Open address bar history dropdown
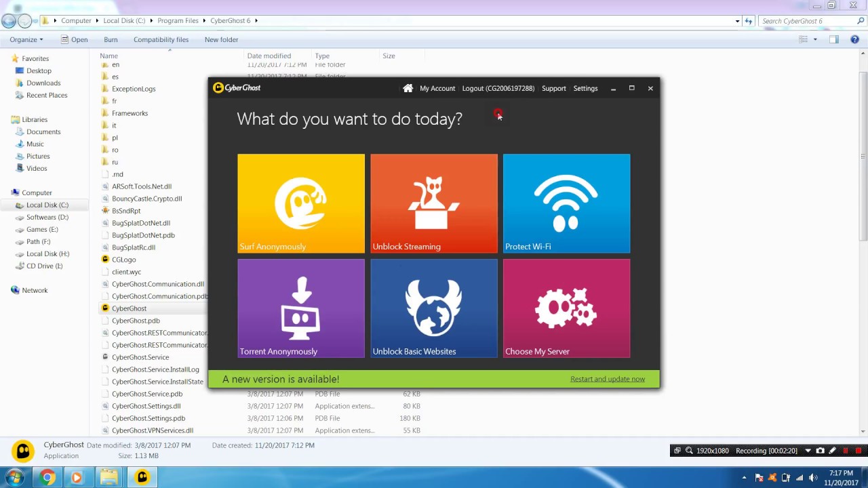 click(x=737, y=21)
